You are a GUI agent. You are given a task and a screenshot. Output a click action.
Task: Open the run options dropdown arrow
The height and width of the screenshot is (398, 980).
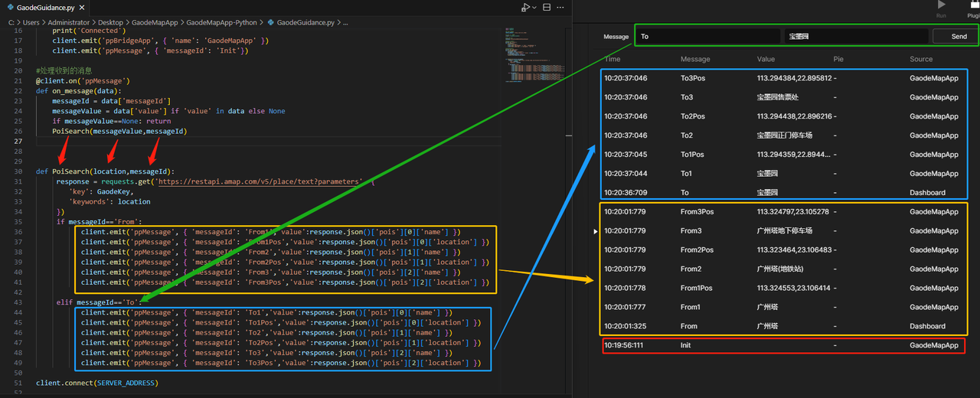pyautogui.click(x=534, y=7)
